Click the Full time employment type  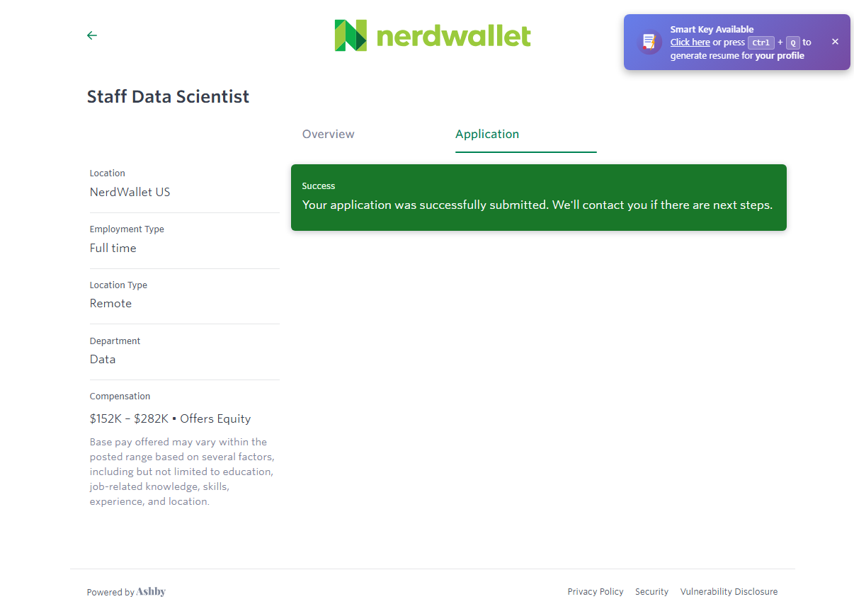coord(113,249)
